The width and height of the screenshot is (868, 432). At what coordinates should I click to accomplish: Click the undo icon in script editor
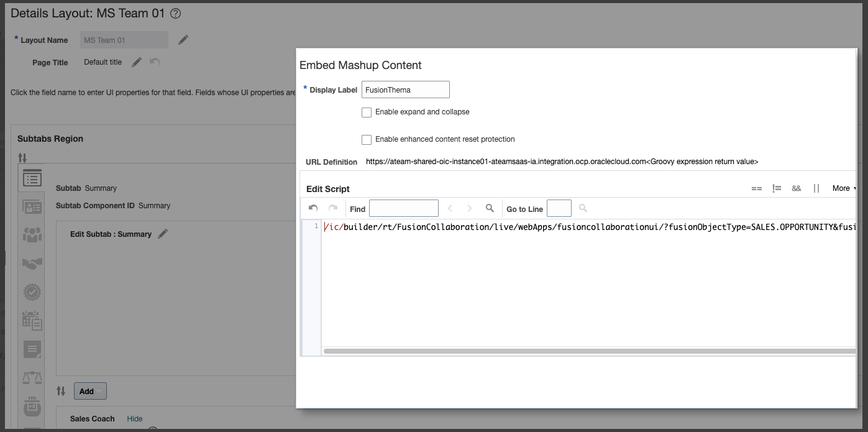point(313,208)
